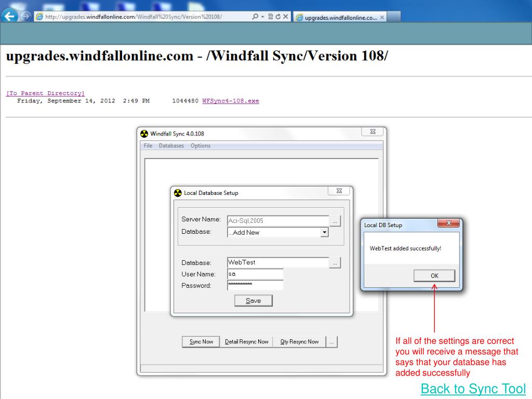Browse servers with the Server Name ellipsis button
The image size is (532, 399).
coord(335,221)
